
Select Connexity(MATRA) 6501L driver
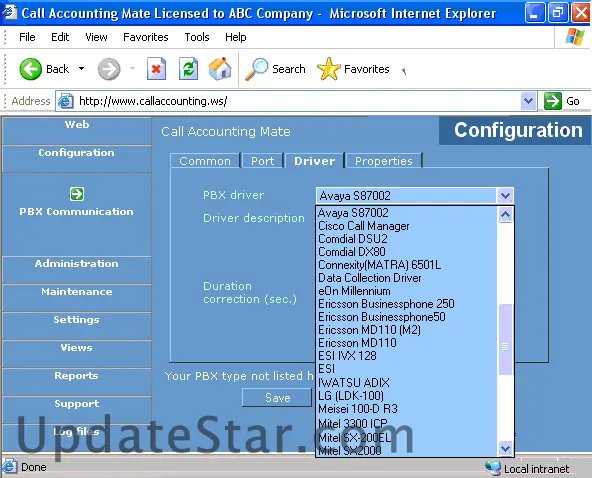[x=407, y=265]
